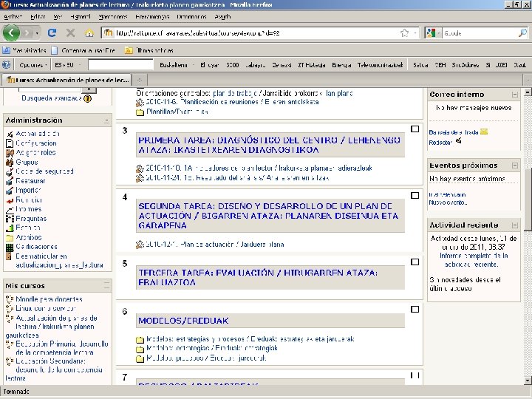The image size is (532, 399).
Task: Click the Informes chart icon
Action: (x=10, y=209)
